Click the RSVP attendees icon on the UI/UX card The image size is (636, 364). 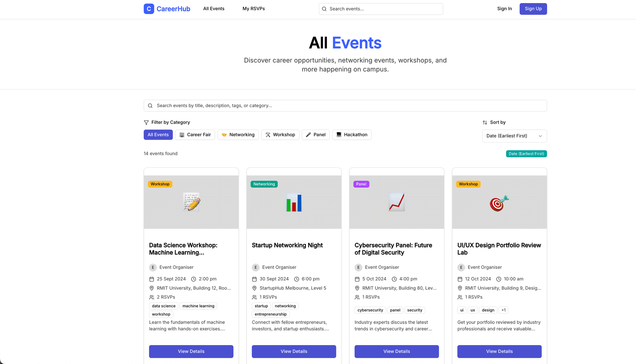coord(460,297)
